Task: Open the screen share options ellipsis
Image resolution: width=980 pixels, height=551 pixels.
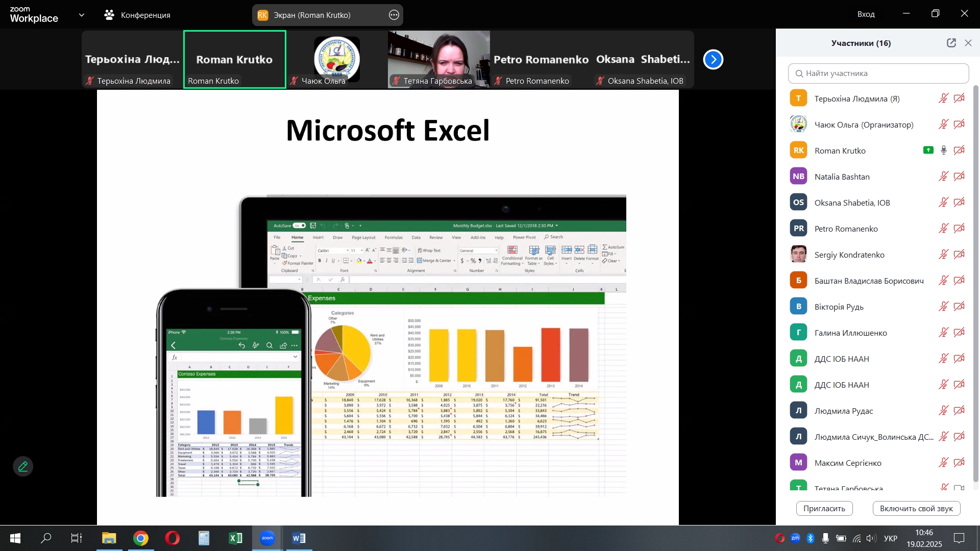Action: tap(394, 15)
